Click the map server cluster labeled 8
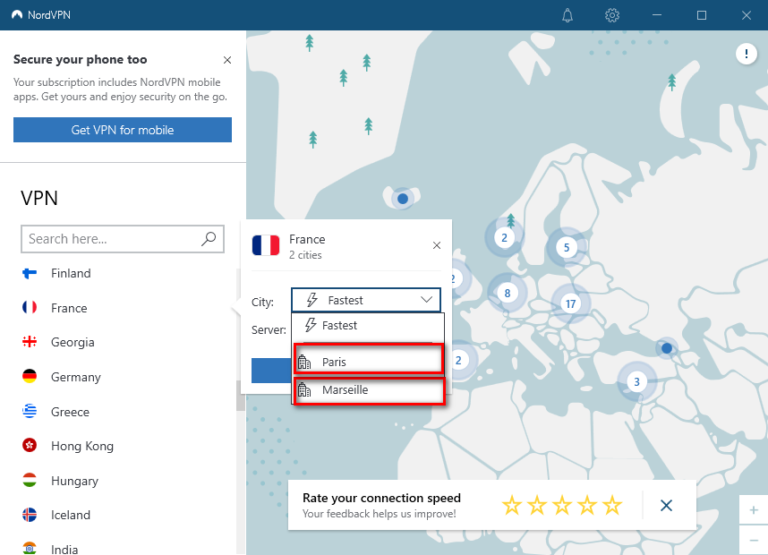Image resolution: width=768 pixels, height=555 pixels. click(507, 293)
